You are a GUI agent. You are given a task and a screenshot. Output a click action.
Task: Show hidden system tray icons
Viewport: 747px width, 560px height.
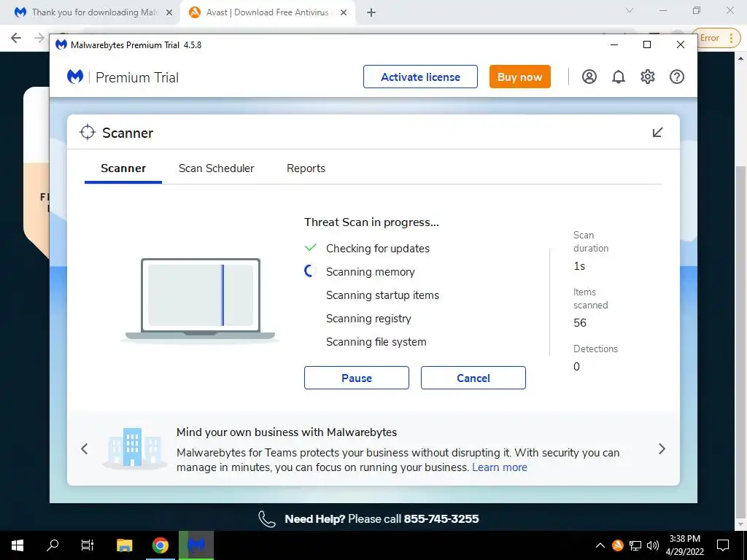click(600, 545)
